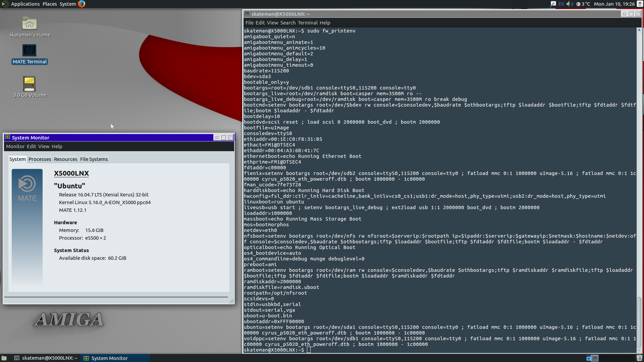Viewport: 644px width, 362px height.
Task: Click the System Monitor resize grip corner
Action: point(231,301)
